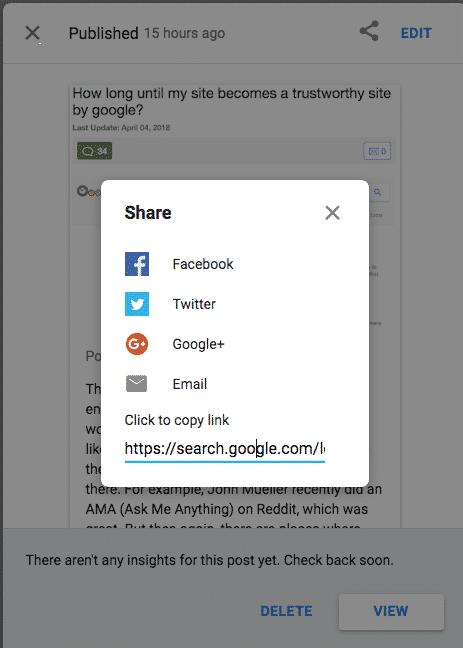Click the copy link URL field

(x=224, y=449)
